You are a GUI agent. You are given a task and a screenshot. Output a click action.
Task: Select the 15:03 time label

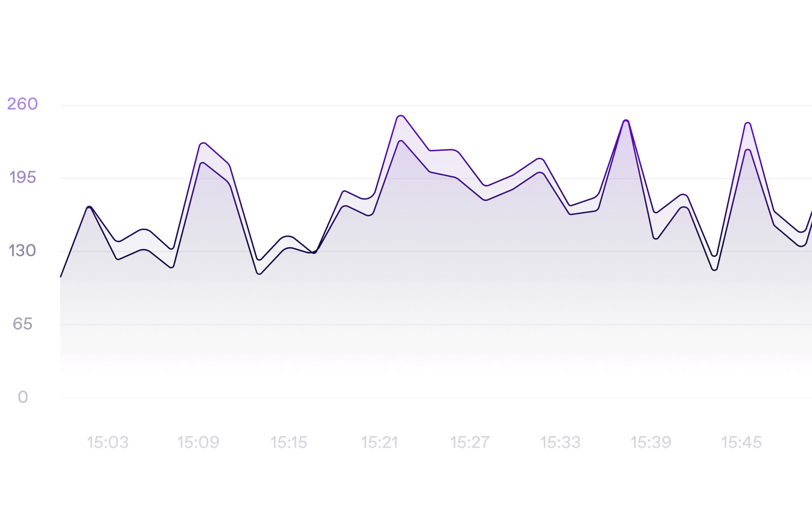(x=108, y=443)
